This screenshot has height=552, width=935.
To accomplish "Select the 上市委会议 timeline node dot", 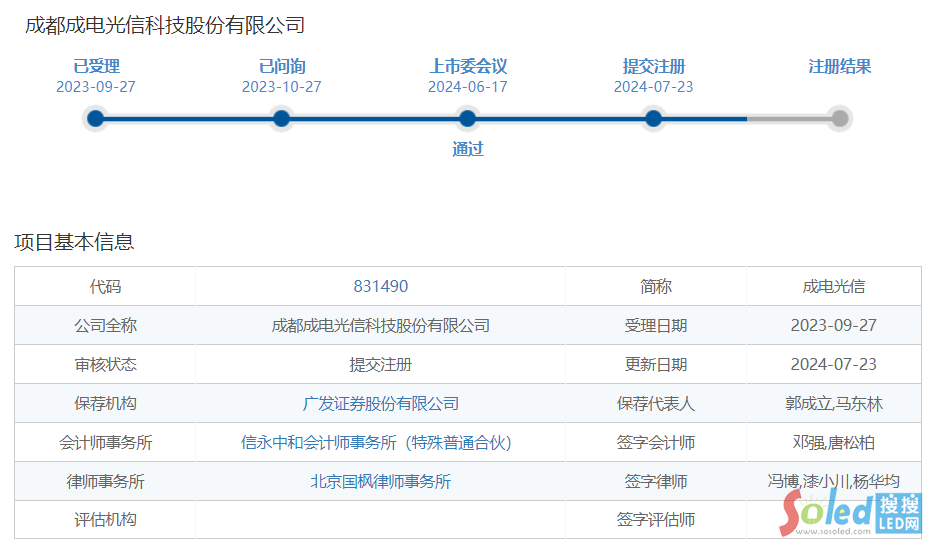I will point(467,119).
